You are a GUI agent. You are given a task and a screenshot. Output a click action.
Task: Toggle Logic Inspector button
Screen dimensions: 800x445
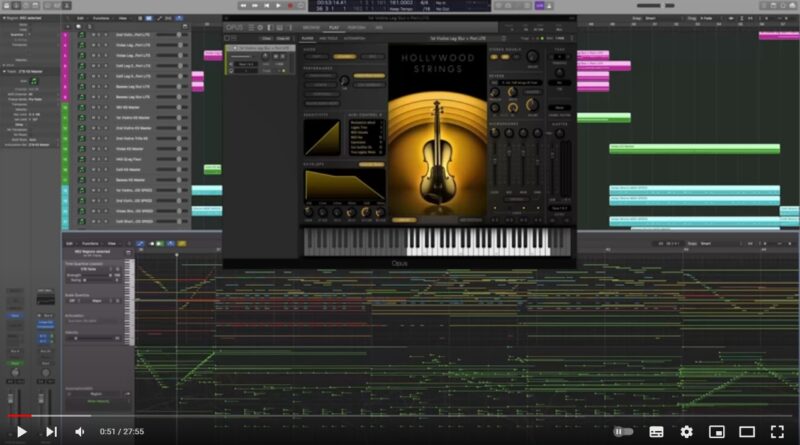coord(16,6)
